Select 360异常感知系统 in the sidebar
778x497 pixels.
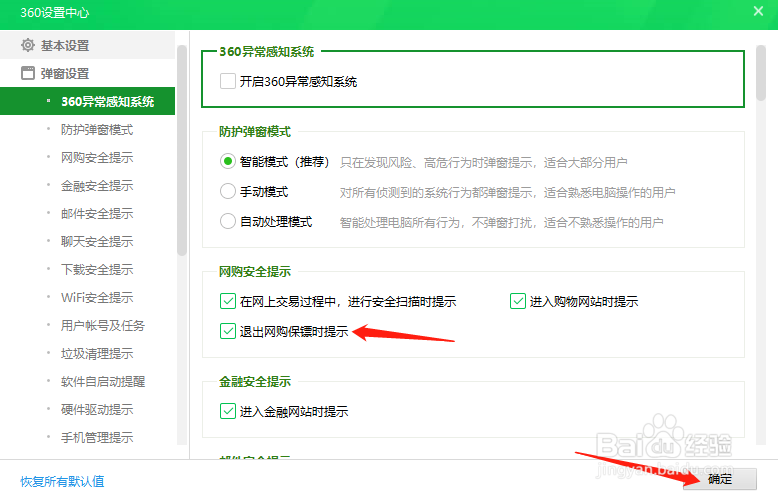87,101
